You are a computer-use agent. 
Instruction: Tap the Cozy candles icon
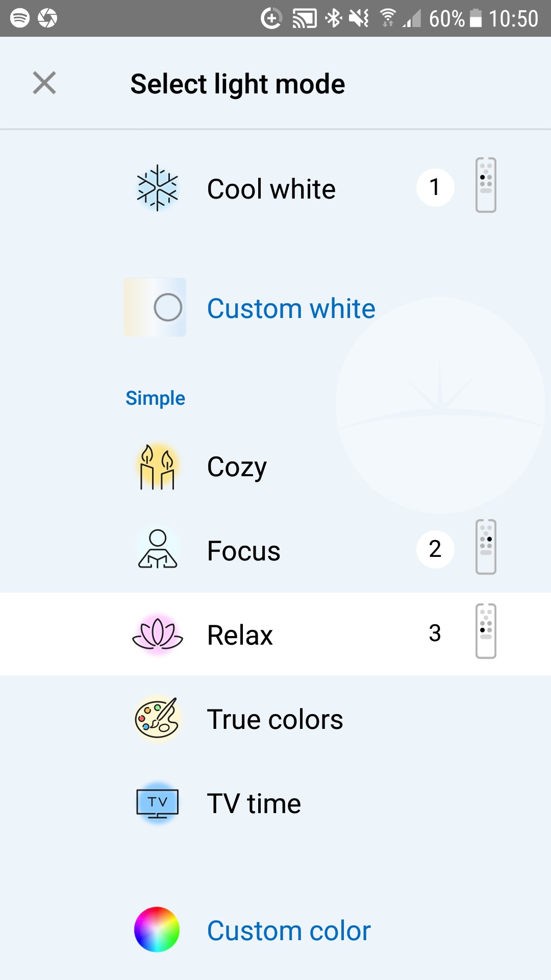tap(157, 465)
